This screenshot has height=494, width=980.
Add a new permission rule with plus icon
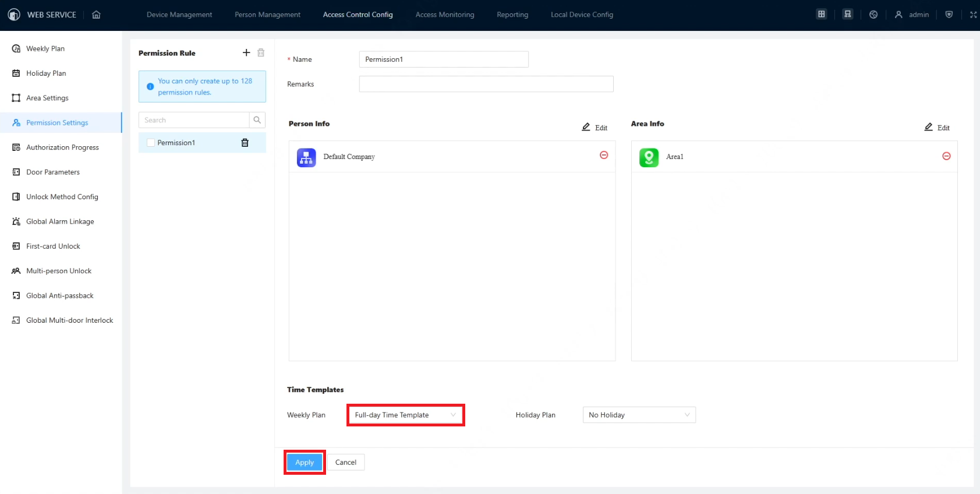pos(246,52)
